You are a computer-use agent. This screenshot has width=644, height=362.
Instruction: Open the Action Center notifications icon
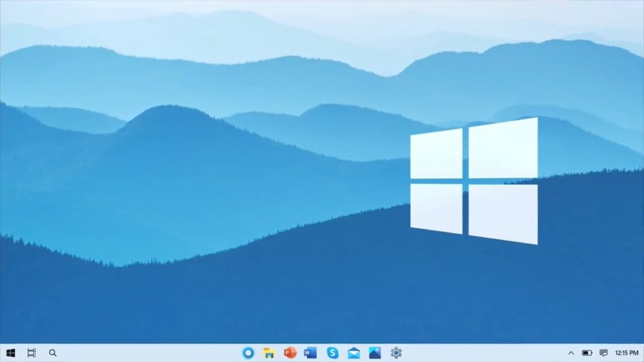[x=604, y=353]
